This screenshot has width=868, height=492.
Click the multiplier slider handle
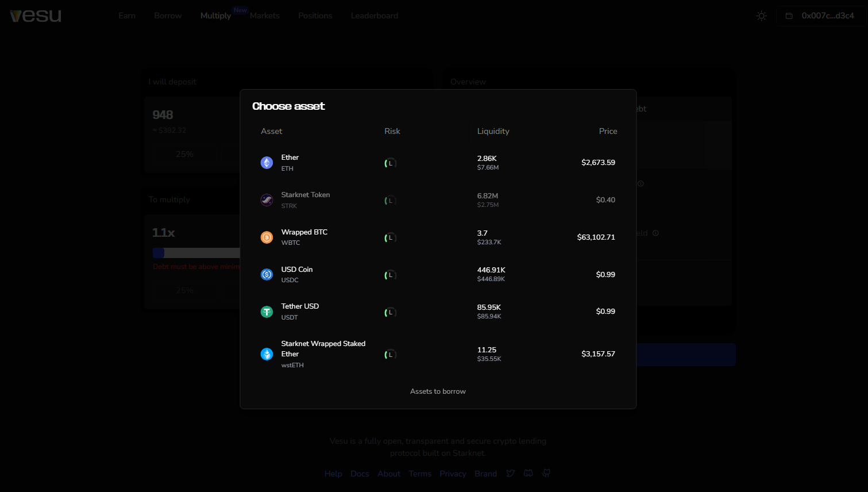point(159,253)
